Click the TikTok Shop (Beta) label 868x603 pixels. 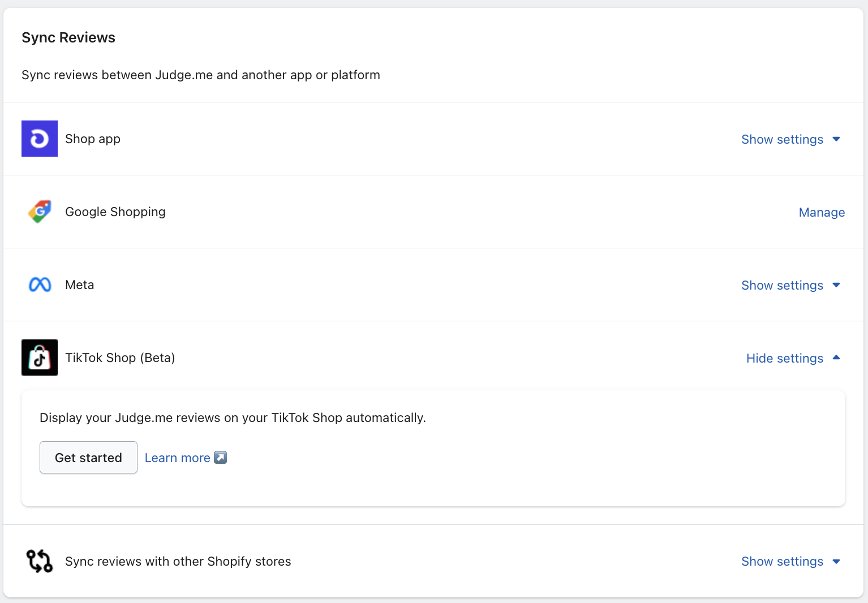click(120, 358)
